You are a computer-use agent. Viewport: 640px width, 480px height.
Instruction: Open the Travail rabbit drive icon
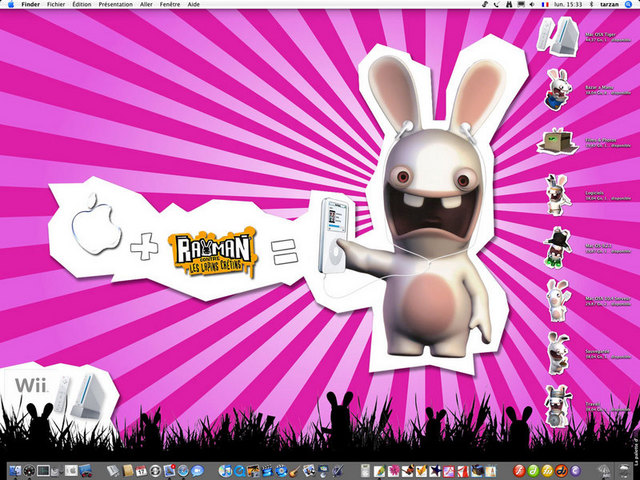558,406
